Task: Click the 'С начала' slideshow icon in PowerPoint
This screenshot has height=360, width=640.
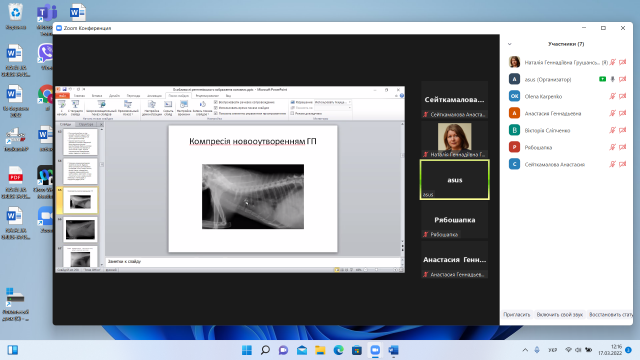Action: pyautogui.click(x=62, y=105)
